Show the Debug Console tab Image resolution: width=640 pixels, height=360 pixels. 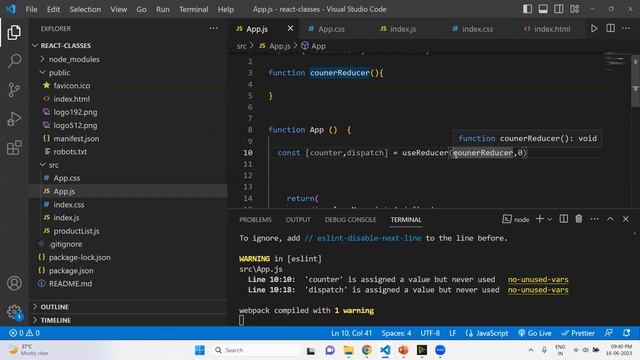point(350,220)
